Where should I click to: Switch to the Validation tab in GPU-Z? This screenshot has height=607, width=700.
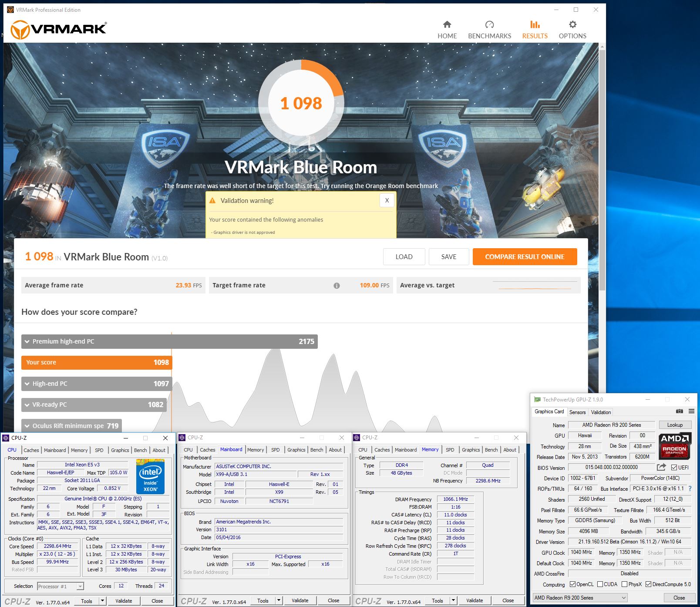click(601, 412)
